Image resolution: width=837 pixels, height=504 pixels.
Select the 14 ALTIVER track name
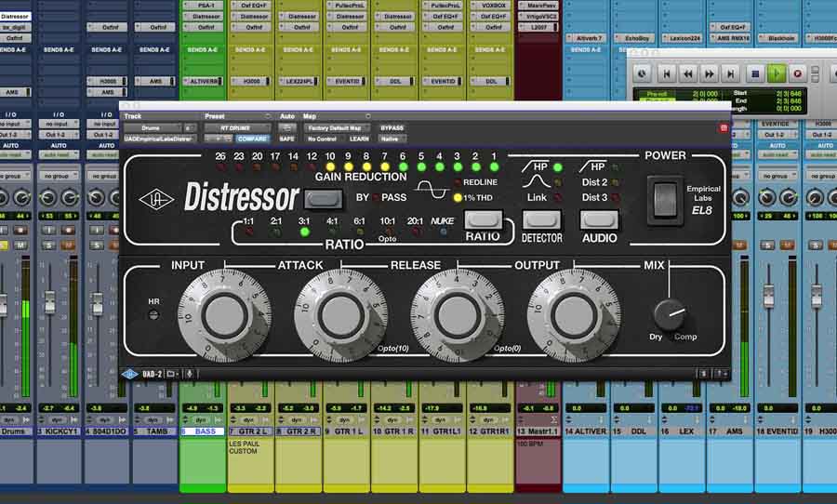[x=586, y=431]
